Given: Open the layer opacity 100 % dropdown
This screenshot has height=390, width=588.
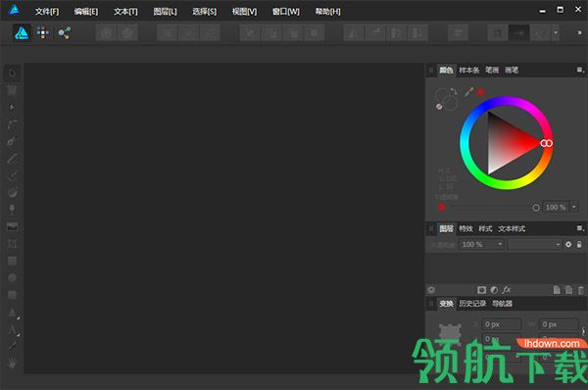Looking at the screenshot, I should 500,245.
